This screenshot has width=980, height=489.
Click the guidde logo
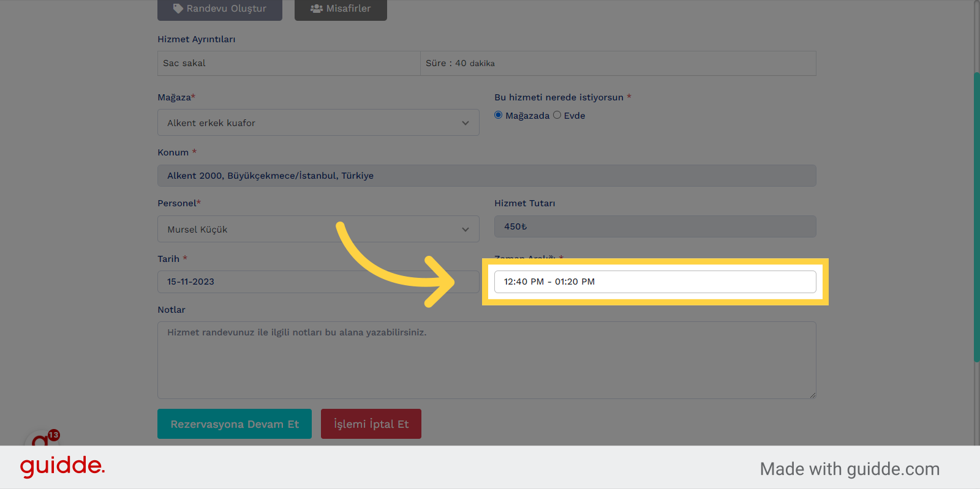[x=62, y=467]
